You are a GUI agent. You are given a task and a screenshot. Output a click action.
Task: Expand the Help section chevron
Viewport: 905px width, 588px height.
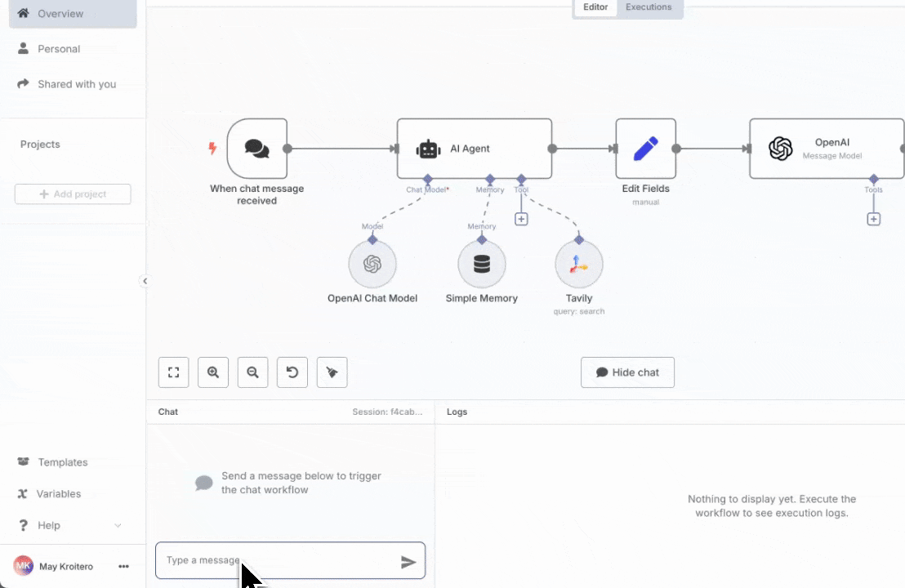(x=118, y=525)
